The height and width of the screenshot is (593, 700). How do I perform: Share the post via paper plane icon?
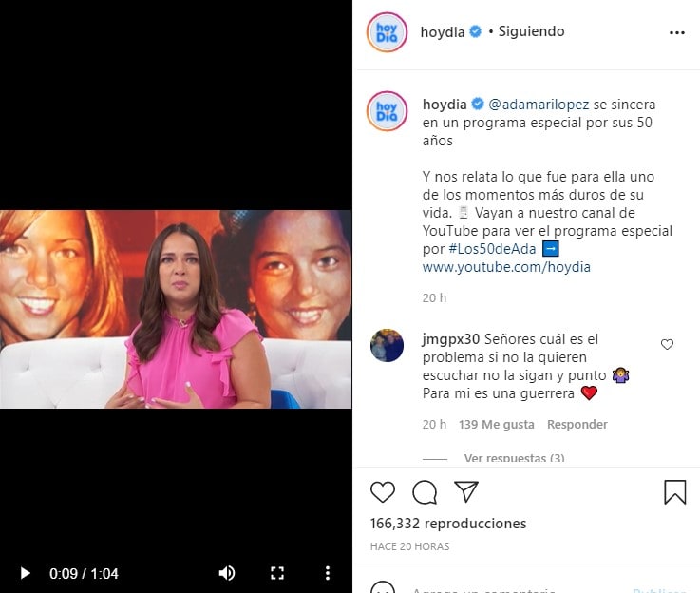pyautogui.click(x=466, y=491)
